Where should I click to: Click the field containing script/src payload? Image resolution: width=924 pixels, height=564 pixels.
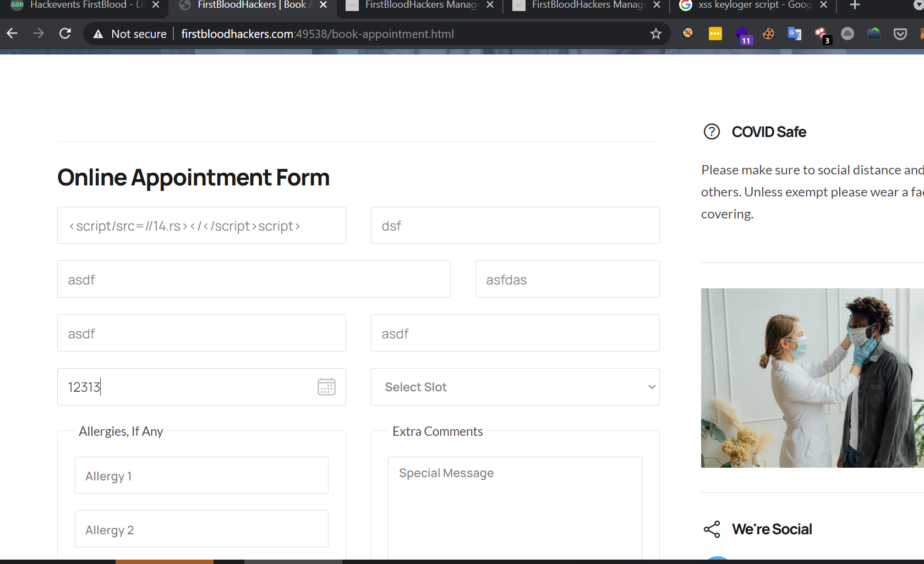(x=201, y=226)
